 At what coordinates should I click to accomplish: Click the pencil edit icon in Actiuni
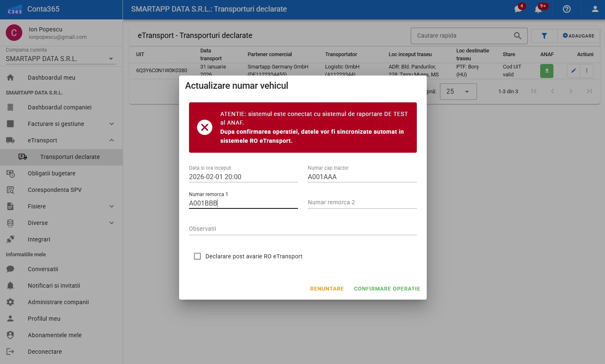(x=573, y=71)
